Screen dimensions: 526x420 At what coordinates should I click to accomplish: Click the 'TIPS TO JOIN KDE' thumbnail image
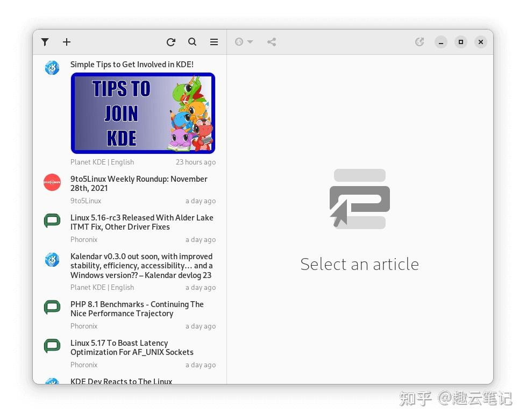(143, 113)
